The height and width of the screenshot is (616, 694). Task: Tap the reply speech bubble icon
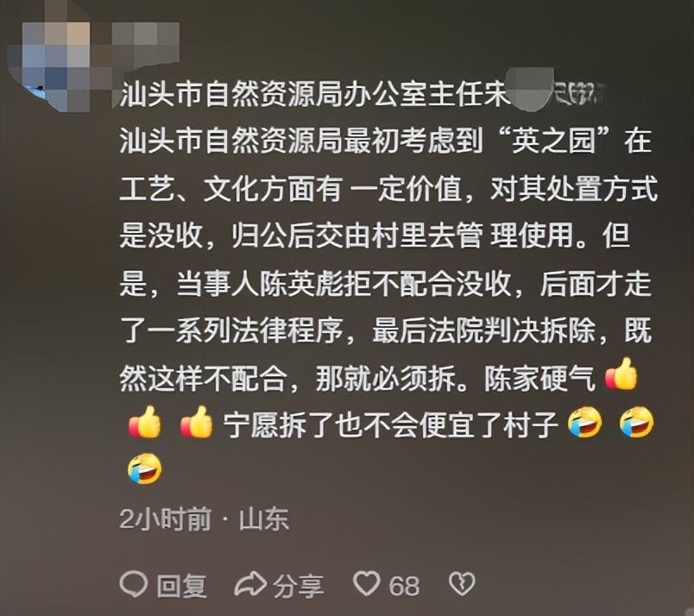pos(133,584)
